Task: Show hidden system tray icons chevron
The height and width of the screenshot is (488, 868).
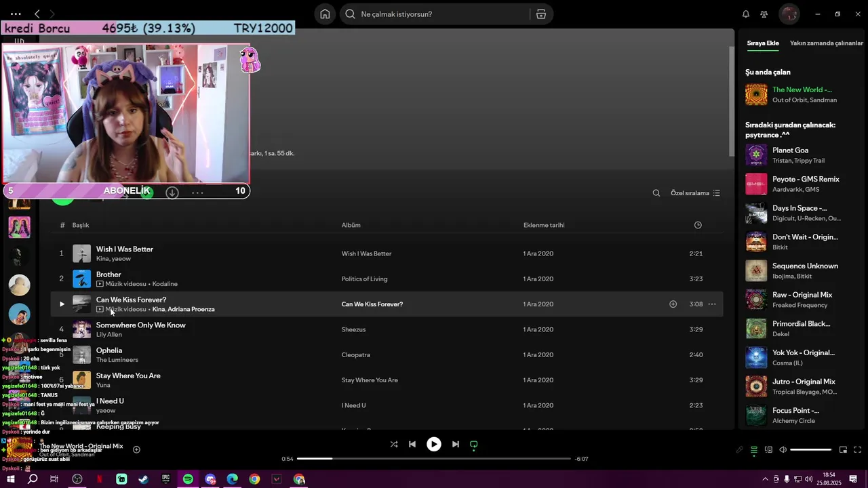Action: click(766, 479)
